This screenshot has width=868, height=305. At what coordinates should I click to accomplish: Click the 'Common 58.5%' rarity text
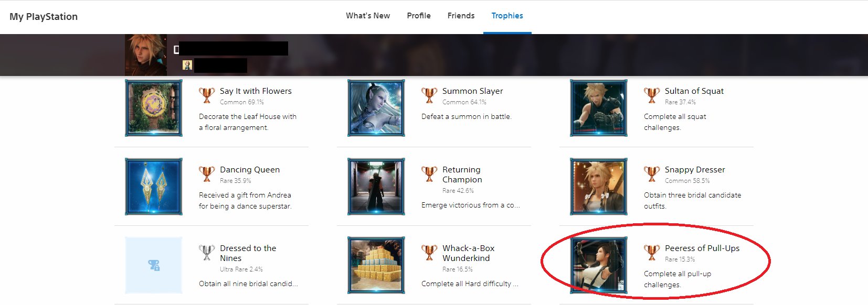(687, 181)
